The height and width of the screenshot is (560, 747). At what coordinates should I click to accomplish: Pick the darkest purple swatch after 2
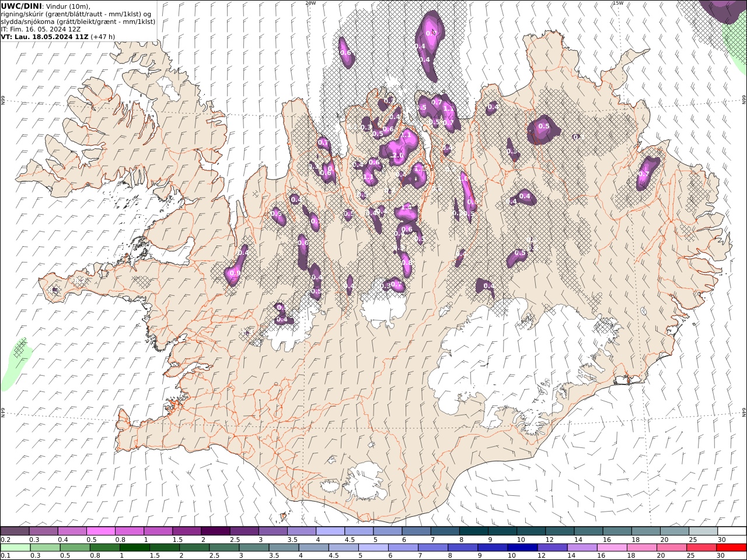(x=215, y=531)
